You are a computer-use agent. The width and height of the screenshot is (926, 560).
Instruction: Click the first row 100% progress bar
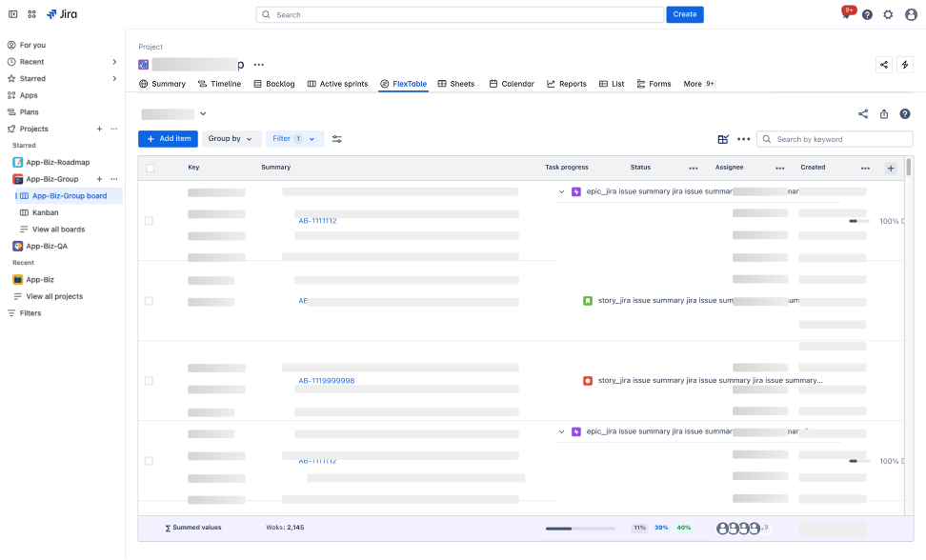pyautogui.click(x=859, y=221)
